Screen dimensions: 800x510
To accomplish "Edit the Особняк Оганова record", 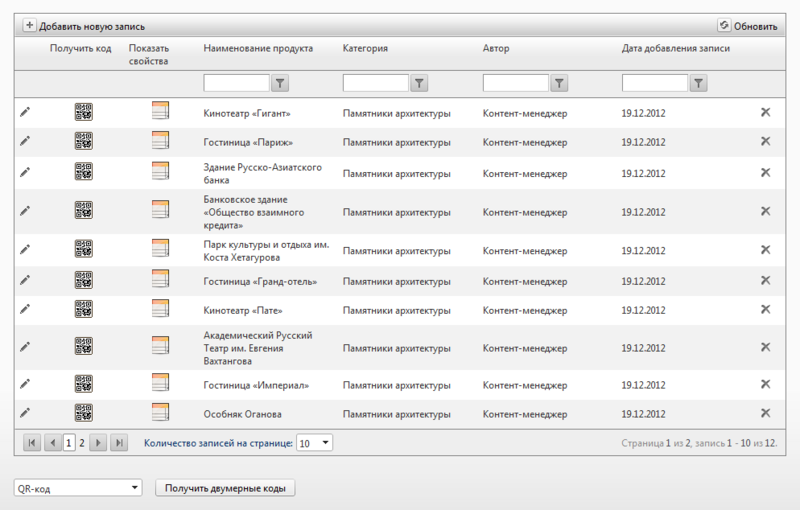I will click(25, 413).
